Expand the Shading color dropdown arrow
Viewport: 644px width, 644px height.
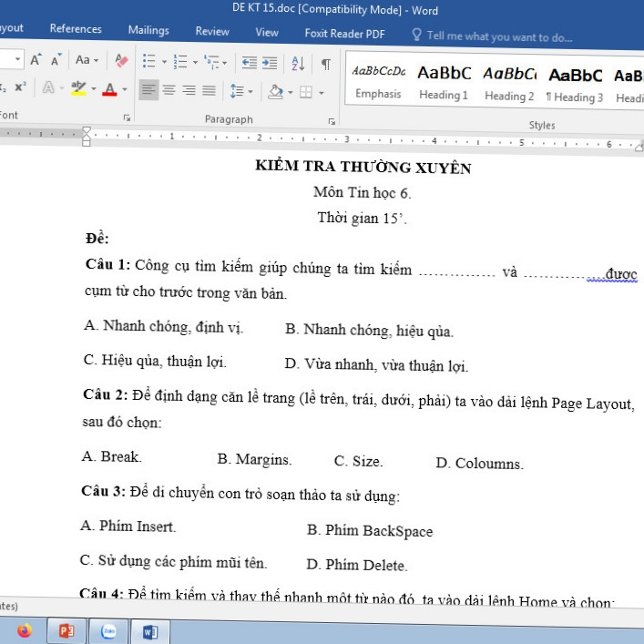click(291, 92)
